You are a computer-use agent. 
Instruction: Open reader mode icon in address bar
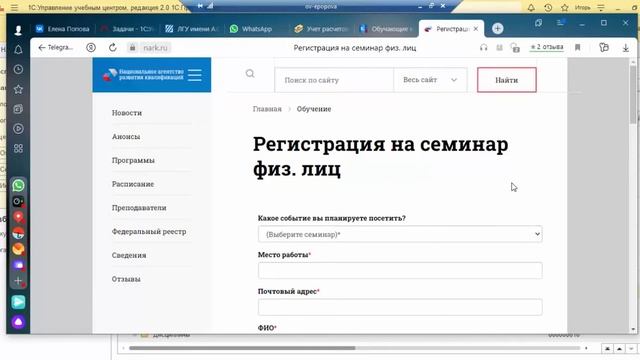(499, 48)
